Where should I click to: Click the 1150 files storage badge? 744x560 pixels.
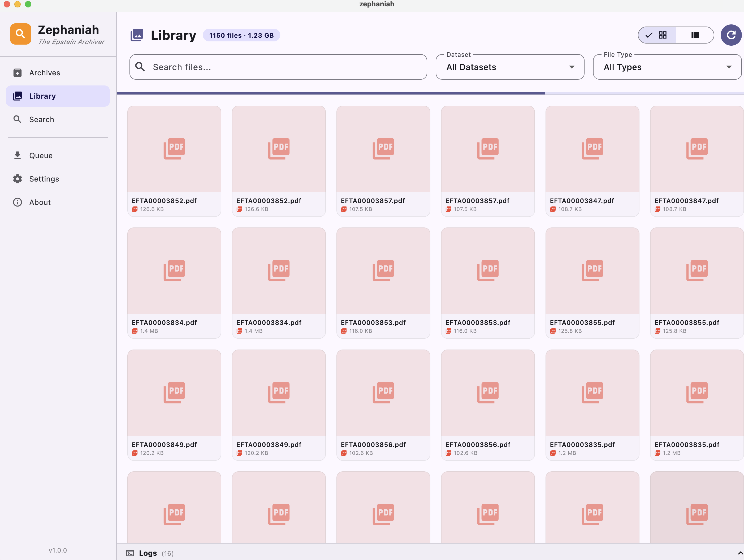coord(241,35)
